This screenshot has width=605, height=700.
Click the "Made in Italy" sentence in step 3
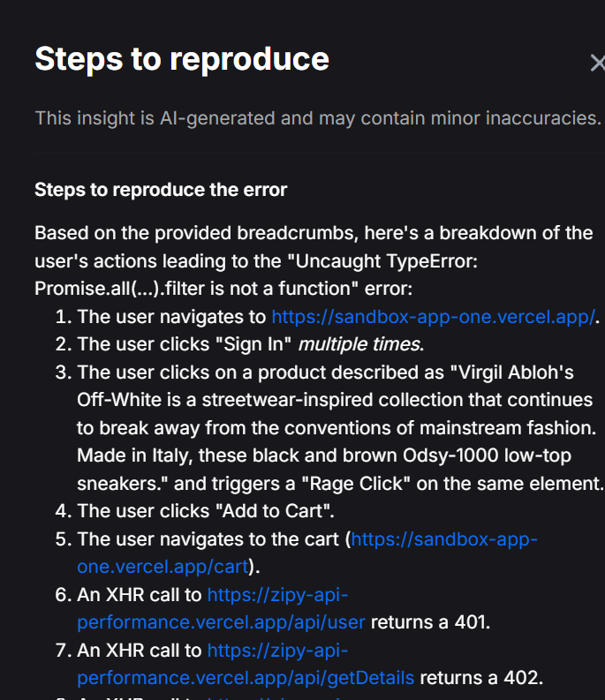[128, 455]
